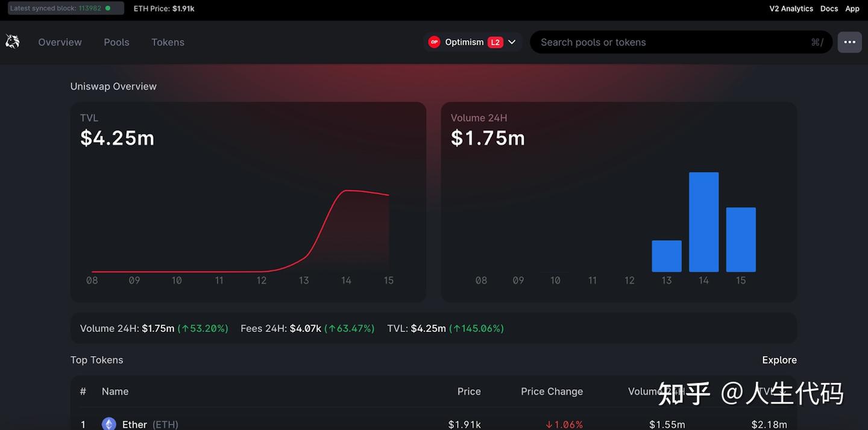Open the three-dots more menu

(850, 42)
